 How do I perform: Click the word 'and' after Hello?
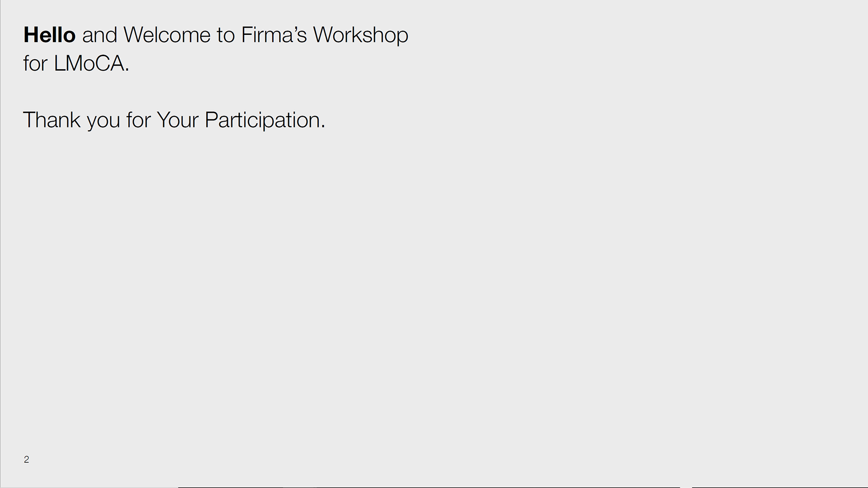pos(99,35)
